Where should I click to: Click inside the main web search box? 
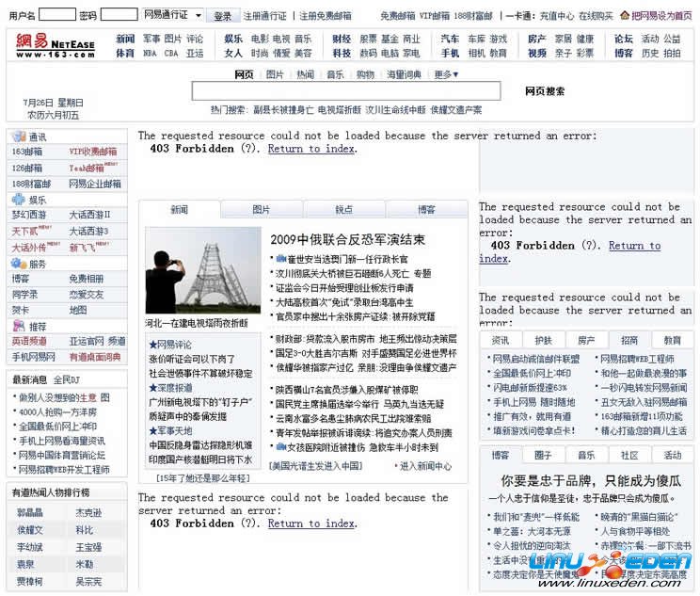click(x=346, y=90)
